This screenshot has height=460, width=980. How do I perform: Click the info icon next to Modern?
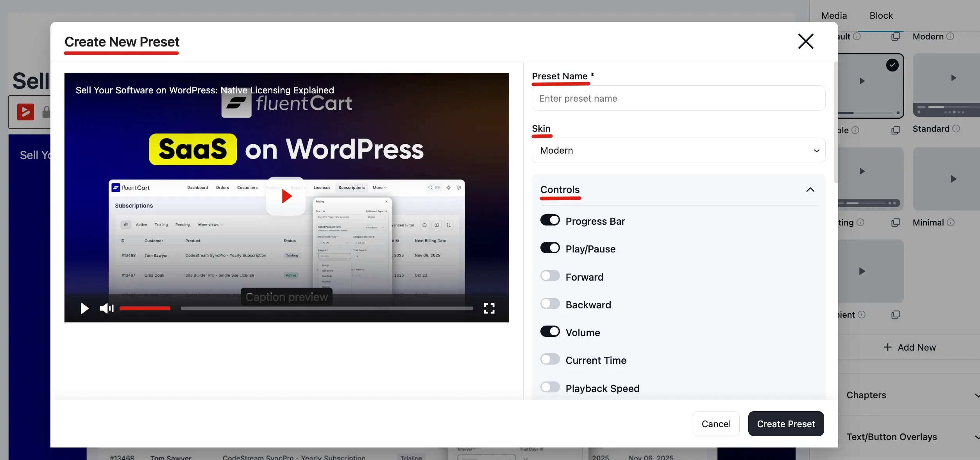950,36
